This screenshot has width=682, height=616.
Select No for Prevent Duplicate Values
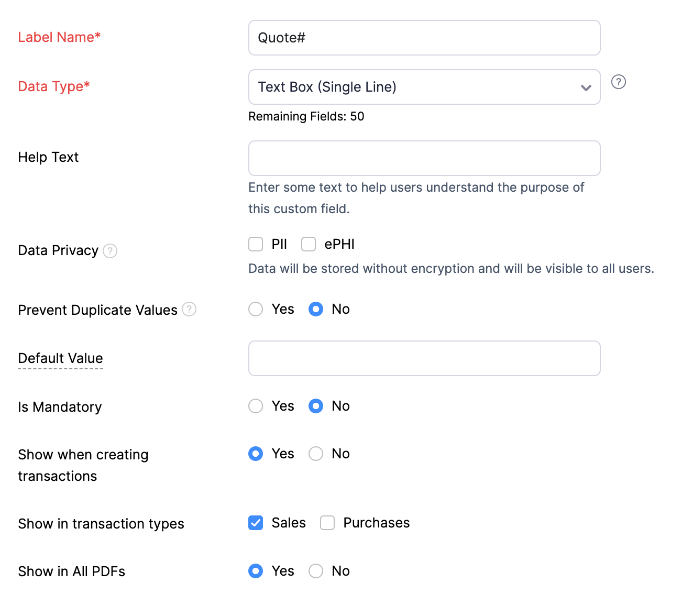pos(316,309)
